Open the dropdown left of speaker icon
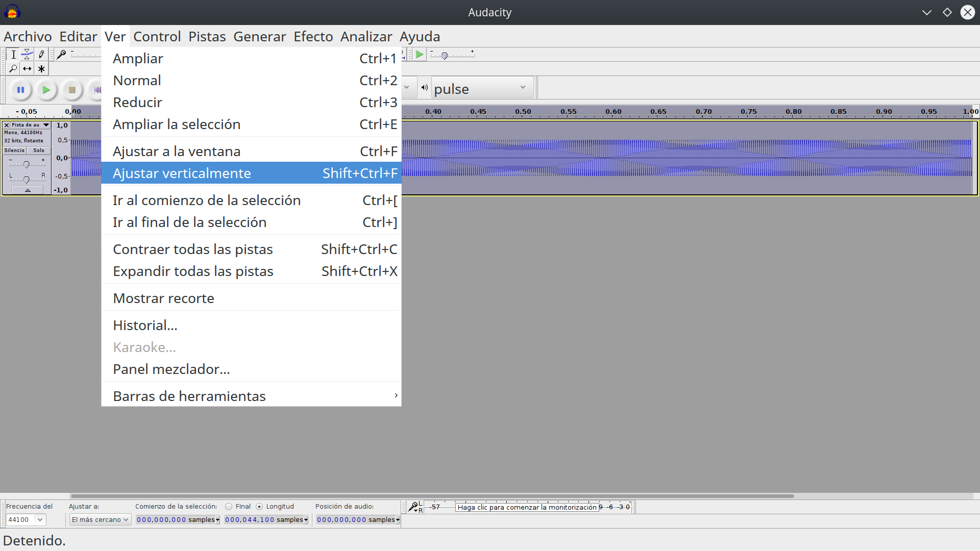The width and height of the screenshot is (980, 551). click(x=407, y=87)
